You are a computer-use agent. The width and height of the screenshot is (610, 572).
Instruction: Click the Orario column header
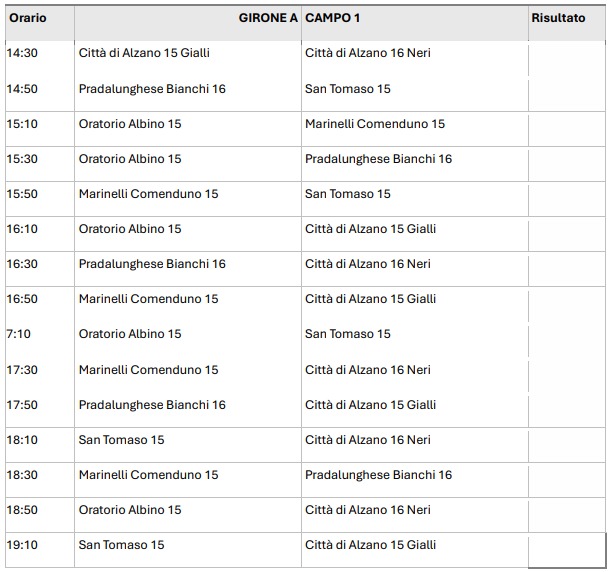(x=28, y=18)
